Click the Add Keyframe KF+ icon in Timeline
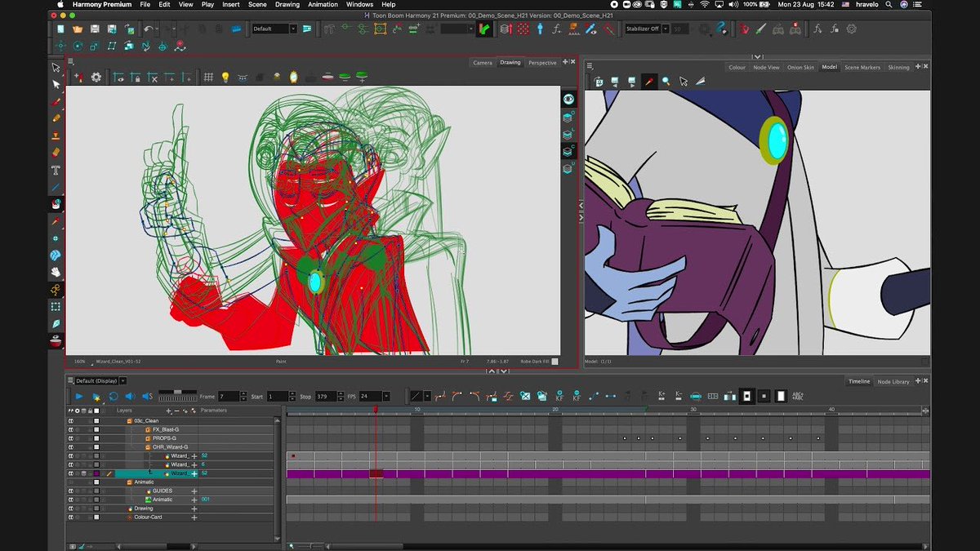This screenshot has width=980, height=551. point(559,396)
